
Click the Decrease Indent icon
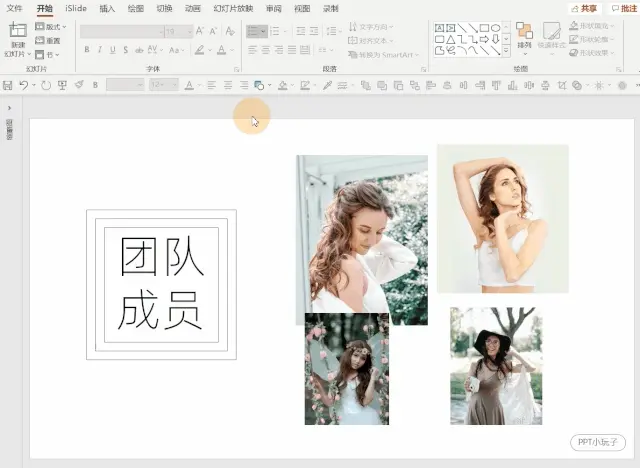tap(301, 31)
